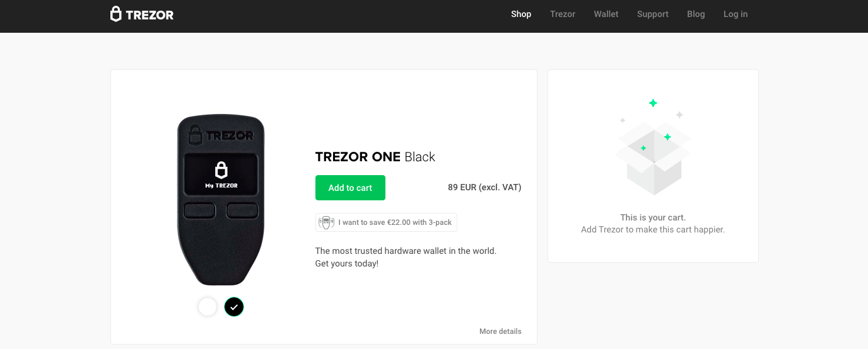
Task: Click the lock icon on device screen
Action: [221, 169]
